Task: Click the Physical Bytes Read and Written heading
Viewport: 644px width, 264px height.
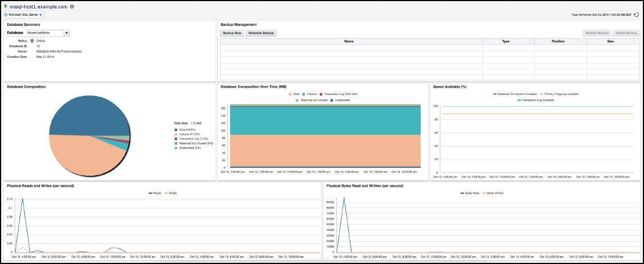Action: pos(364,186)
